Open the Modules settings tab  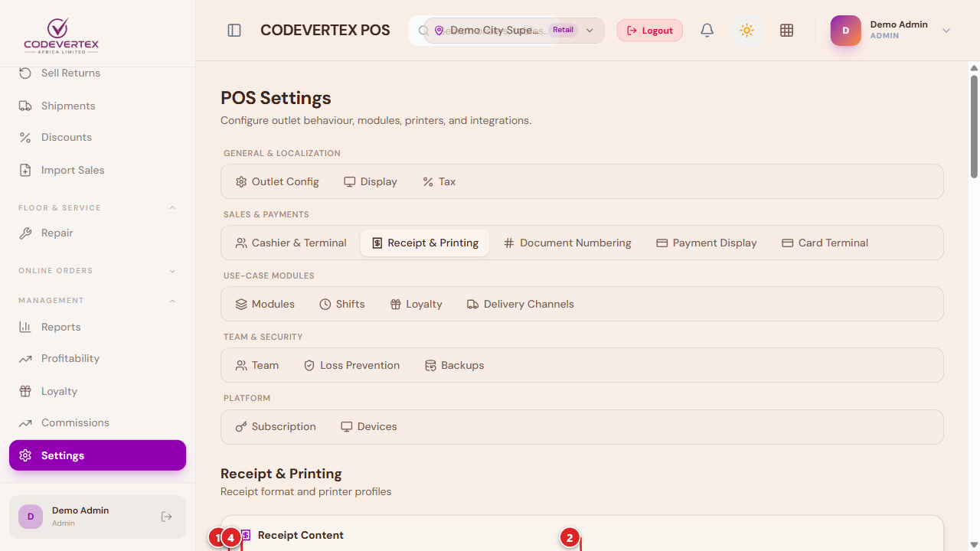coord(265,304)
